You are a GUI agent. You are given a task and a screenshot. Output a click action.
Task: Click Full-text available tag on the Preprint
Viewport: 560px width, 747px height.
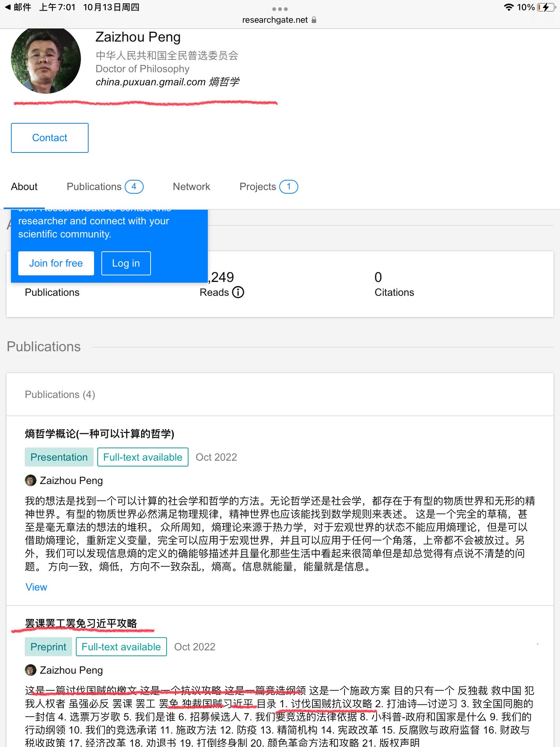pos(121,647)
